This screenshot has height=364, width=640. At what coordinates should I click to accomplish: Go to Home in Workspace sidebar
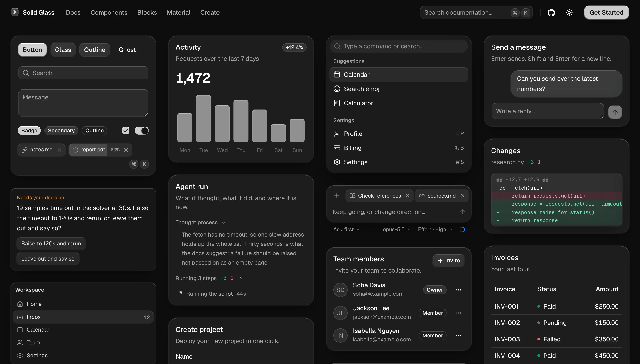[83, 304]
